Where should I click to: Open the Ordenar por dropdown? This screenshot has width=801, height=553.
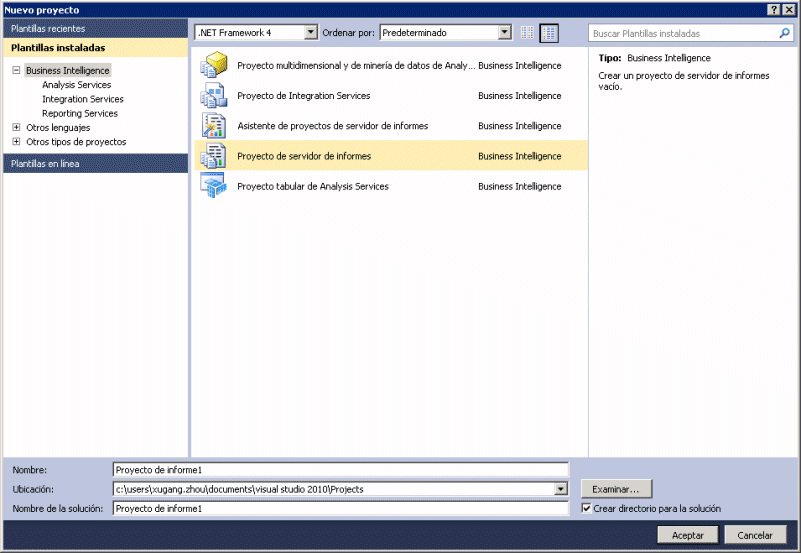(505, 33)
